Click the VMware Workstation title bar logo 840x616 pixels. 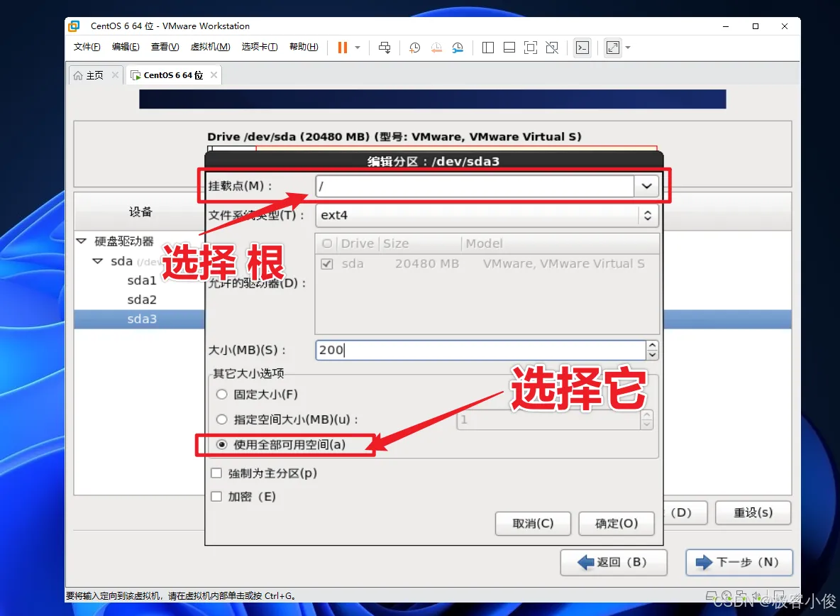pyautogui.click(x=74, y=26)
